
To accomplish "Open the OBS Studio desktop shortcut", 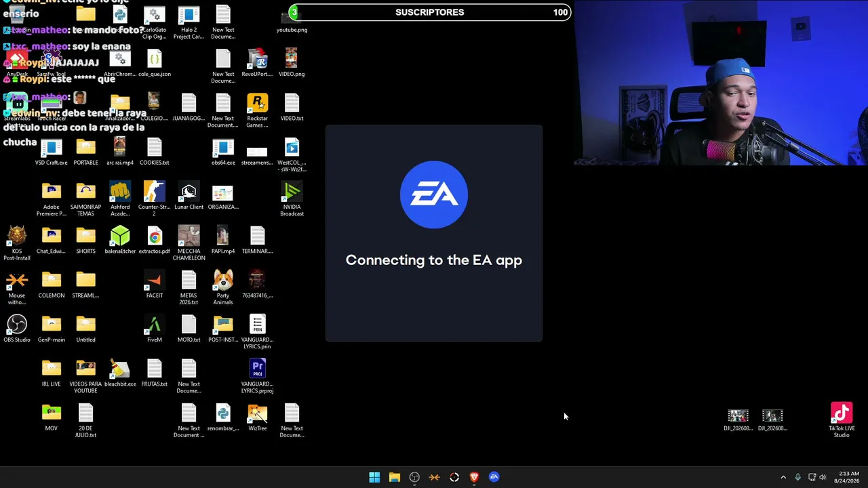I will tap(17, 325).
